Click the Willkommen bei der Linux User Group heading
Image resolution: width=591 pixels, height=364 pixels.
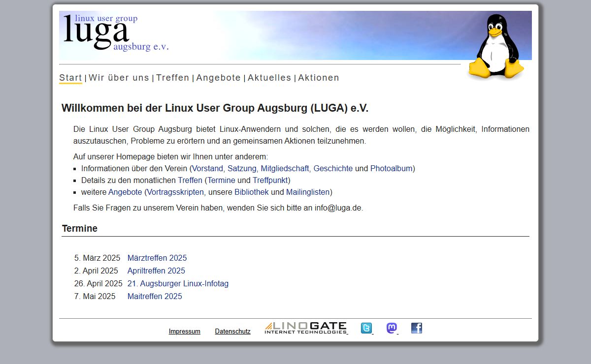tap(215, 108)
